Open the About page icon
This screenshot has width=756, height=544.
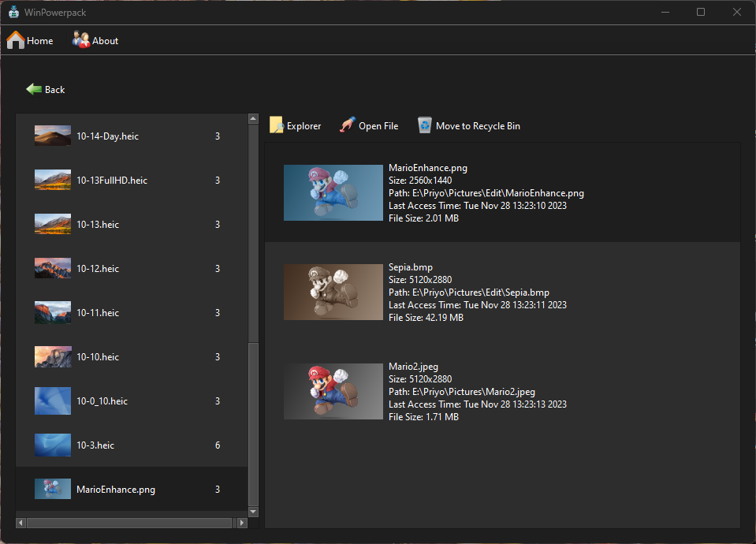(x=81, y=40)
